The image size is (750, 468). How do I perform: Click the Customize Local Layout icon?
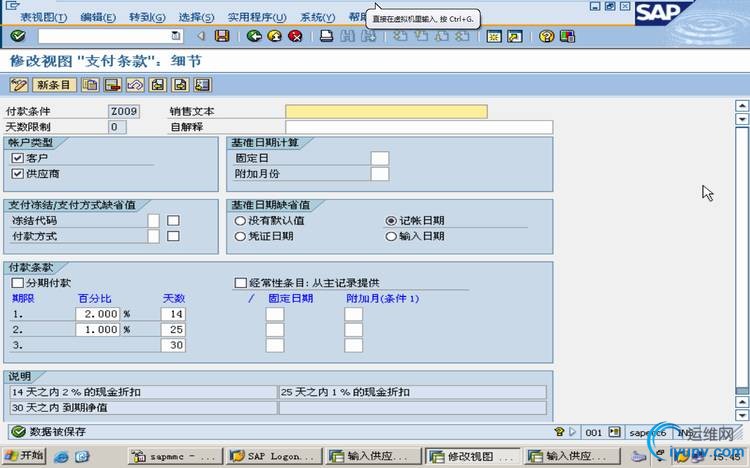[x=567, y=36]
